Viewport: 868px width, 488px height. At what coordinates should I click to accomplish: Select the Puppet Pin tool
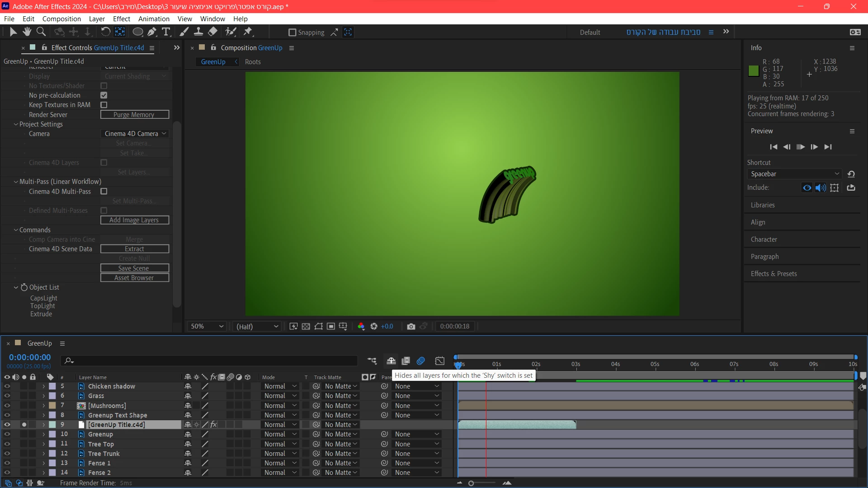[x=248, y=32]
